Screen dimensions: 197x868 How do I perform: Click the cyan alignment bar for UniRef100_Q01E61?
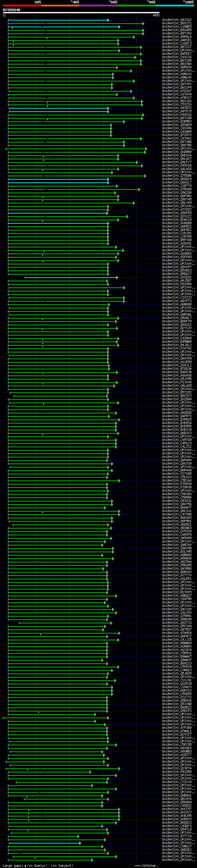71,277
